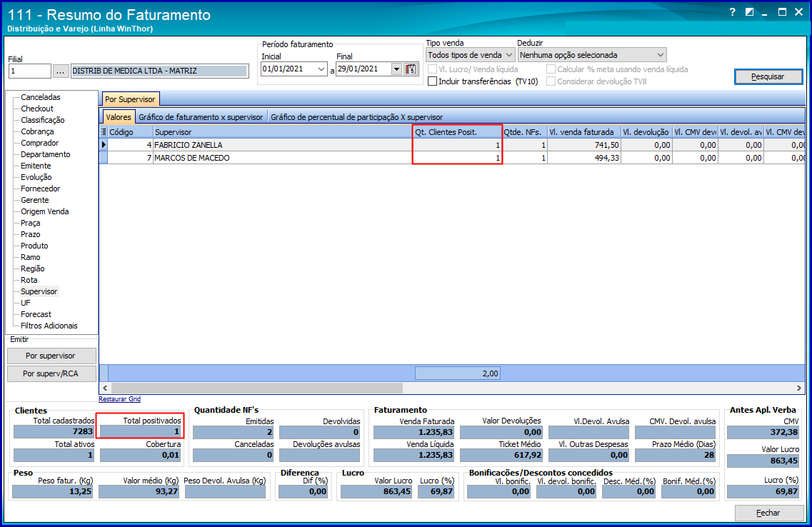Select Comprador in the tree

[x=39, y=143]
